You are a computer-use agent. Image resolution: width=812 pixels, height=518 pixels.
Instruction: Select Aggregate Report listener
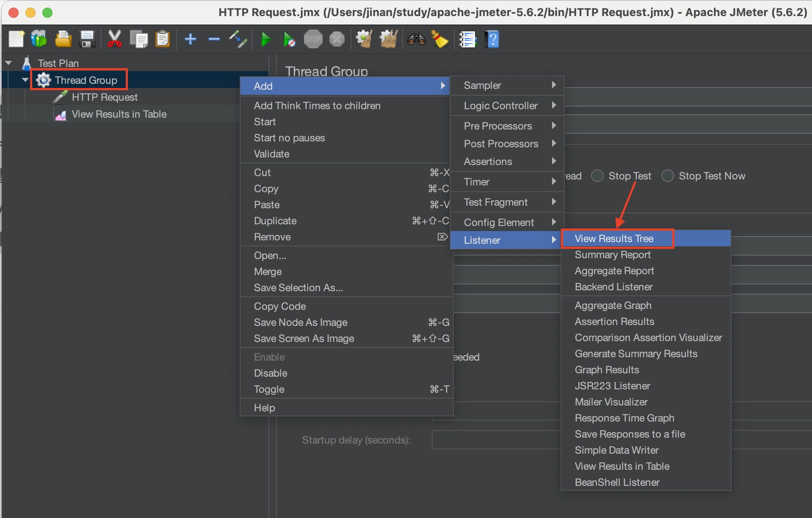point(646,271)
